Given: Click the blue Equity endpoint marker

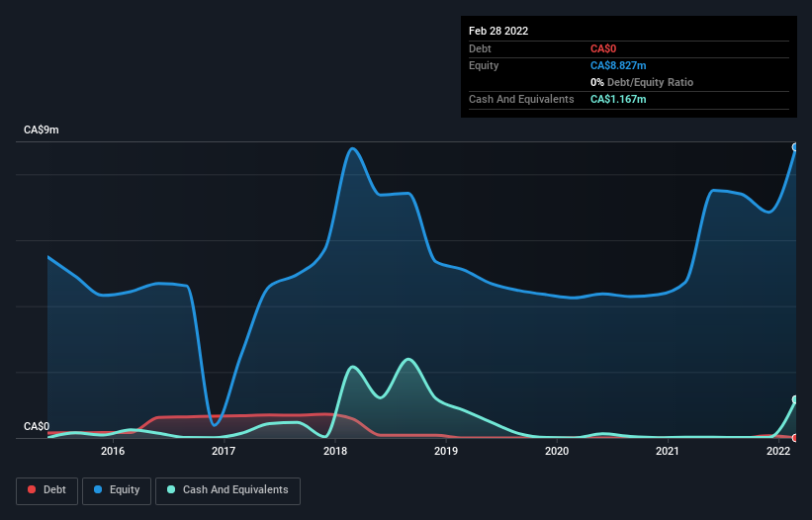Looking at the screenshot, I should pos(795,147).
